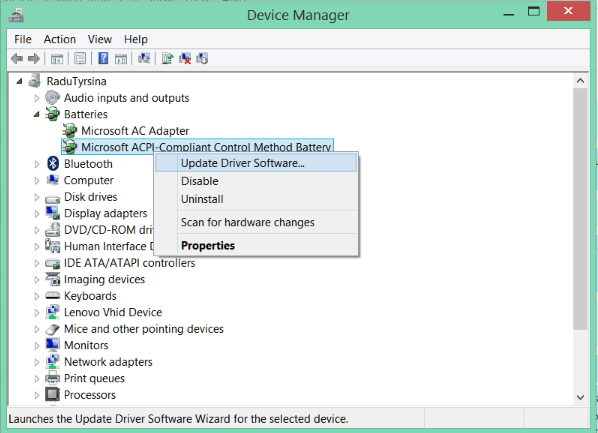The width and height of the screenshot is (598, 433).
Task: Choose Update Driver Software from context menu
Action: tap(256, 163)
